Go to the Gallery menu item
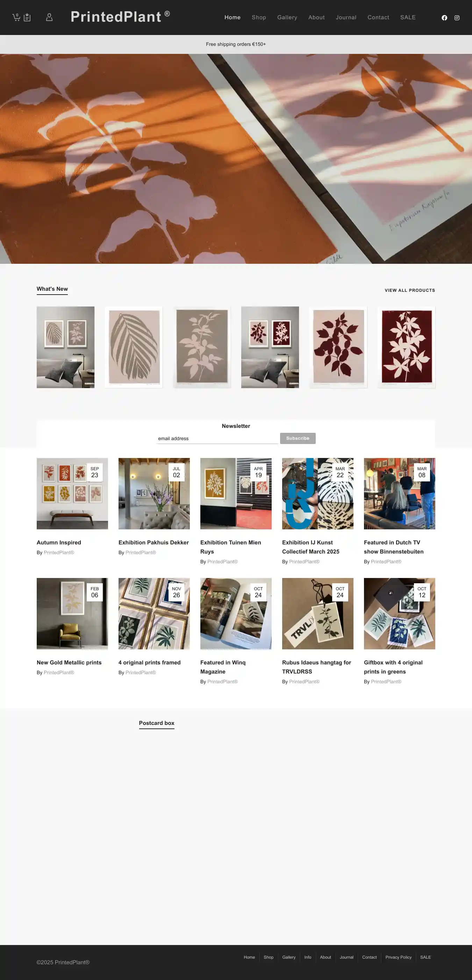 click(x=287, y=17)
